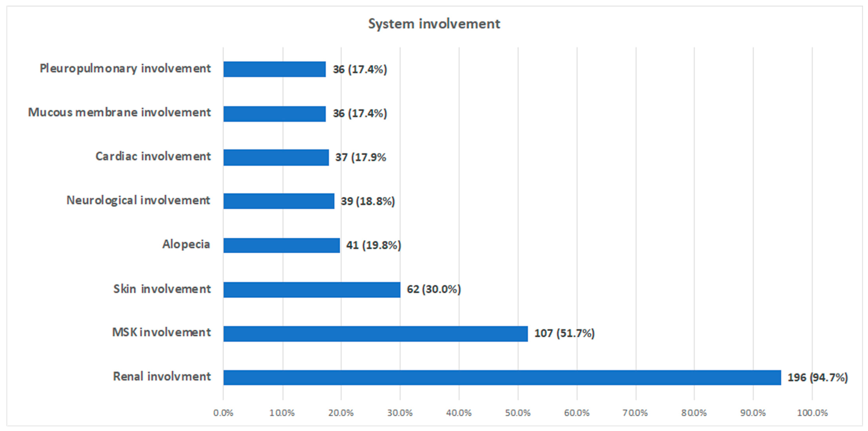Click the 41 (19.8%) data label

click(x=373, y=245)
